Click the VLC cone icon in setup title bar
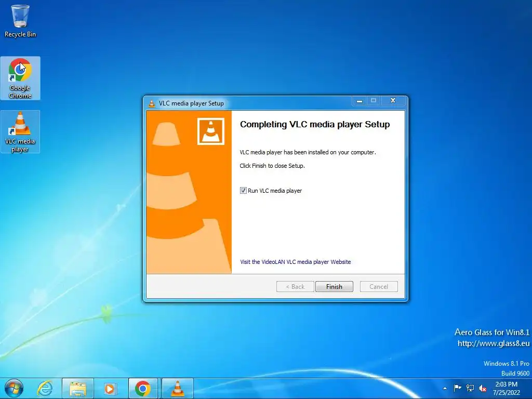This screenshot has width=532, height=399. click(x=151, y=103)
